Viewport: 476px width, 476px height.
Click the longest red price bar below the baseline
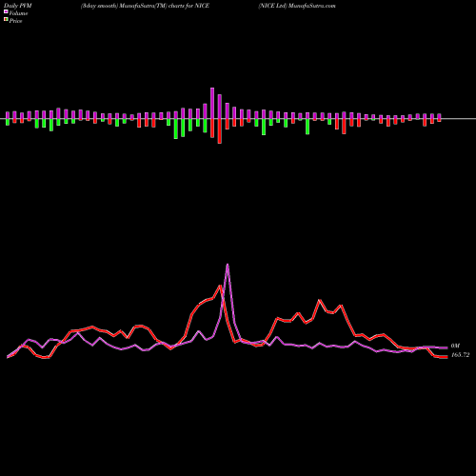pyautogui.click(x=220, y=131)
